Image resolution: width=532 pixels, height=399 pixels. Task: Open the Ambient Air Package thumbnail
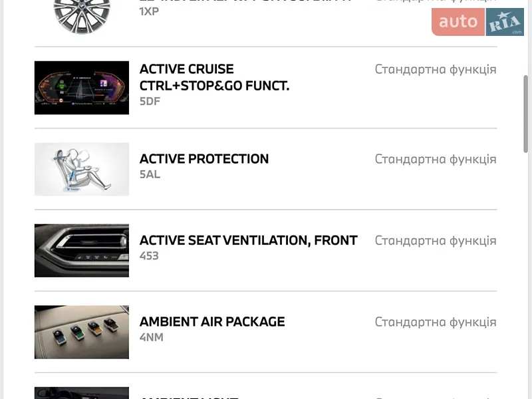(82, 332)
